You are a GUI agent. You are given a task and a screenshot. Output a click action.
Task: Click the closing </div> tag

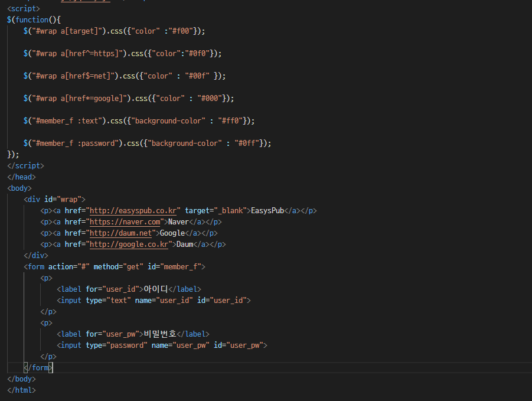click(x=36, y=256)
